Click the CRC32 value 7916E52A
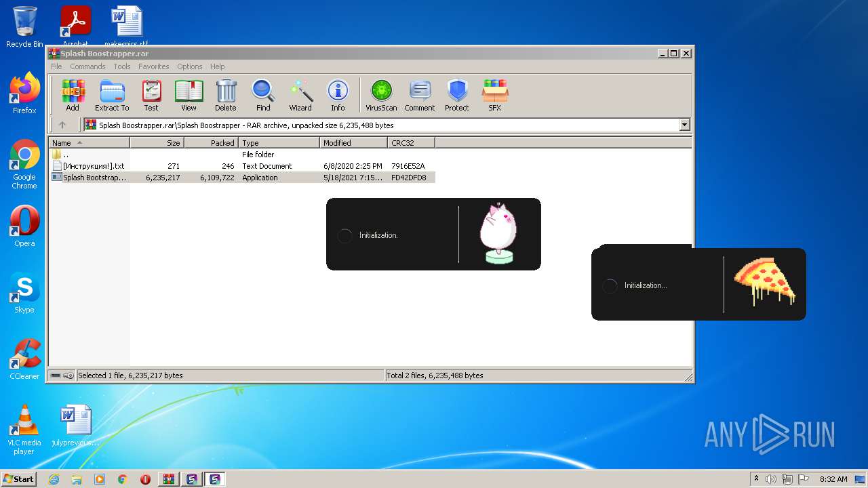 point(408,166)
